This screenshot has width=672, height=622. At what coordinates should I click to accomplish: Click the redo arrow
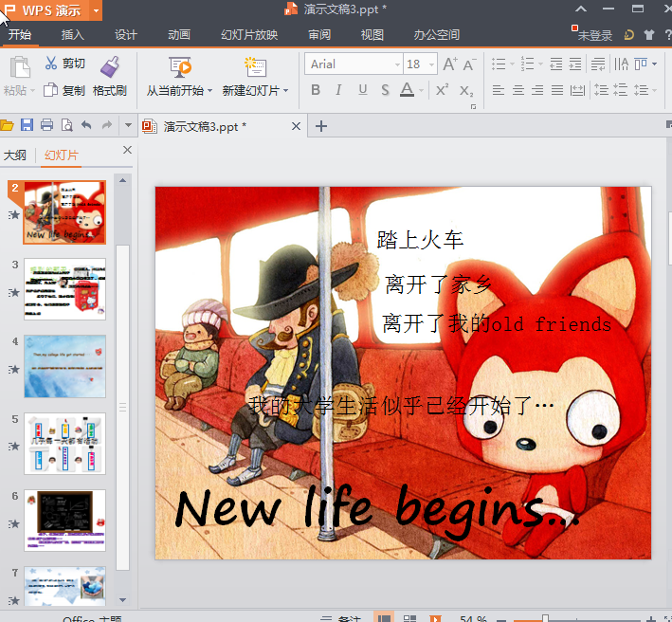[x=106, y=125]
